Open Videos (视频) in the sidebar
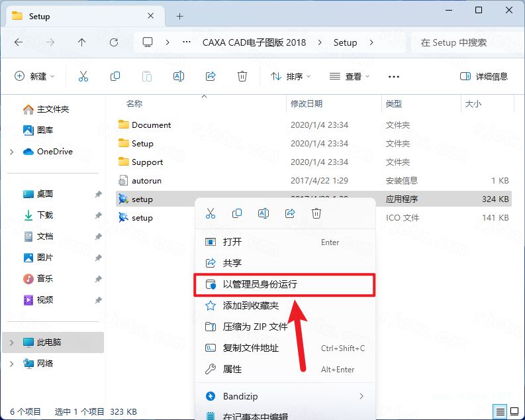The width and height of the screenshot is (525, 420). 38,299
